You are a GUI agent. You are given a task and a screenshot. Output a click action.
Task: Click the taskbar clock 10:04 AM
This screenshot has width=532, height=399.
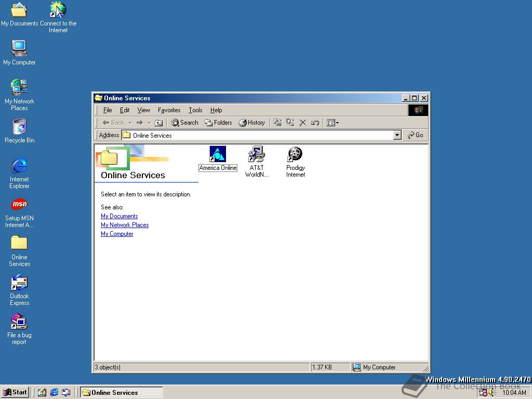click(514, 393)
